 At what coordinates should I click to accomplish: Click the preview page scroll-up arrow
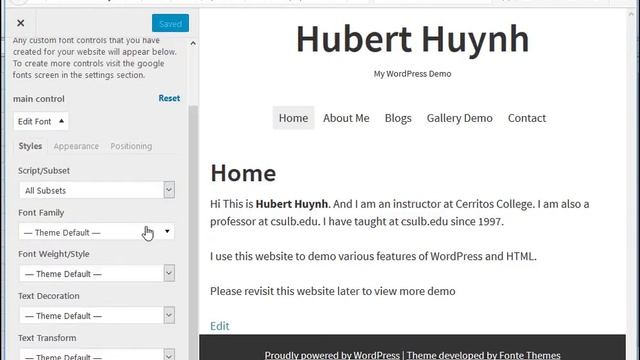631,14
